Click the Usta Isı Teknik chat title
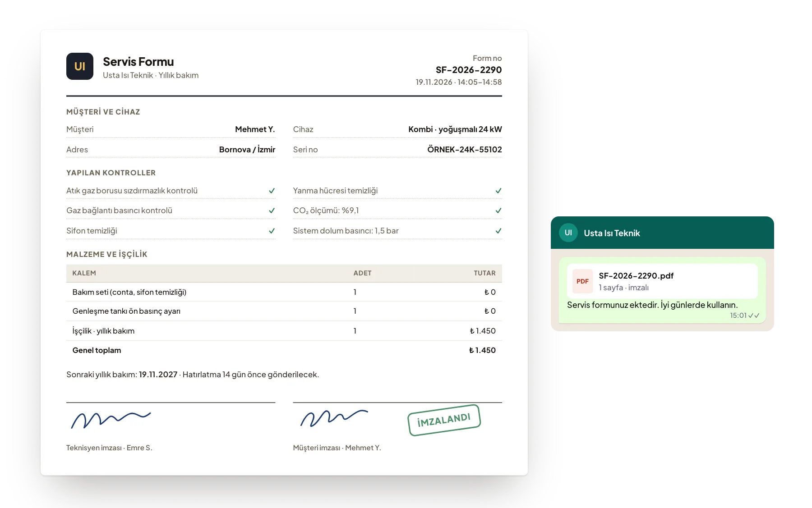 pyautogui.click(x=612, y=233)
